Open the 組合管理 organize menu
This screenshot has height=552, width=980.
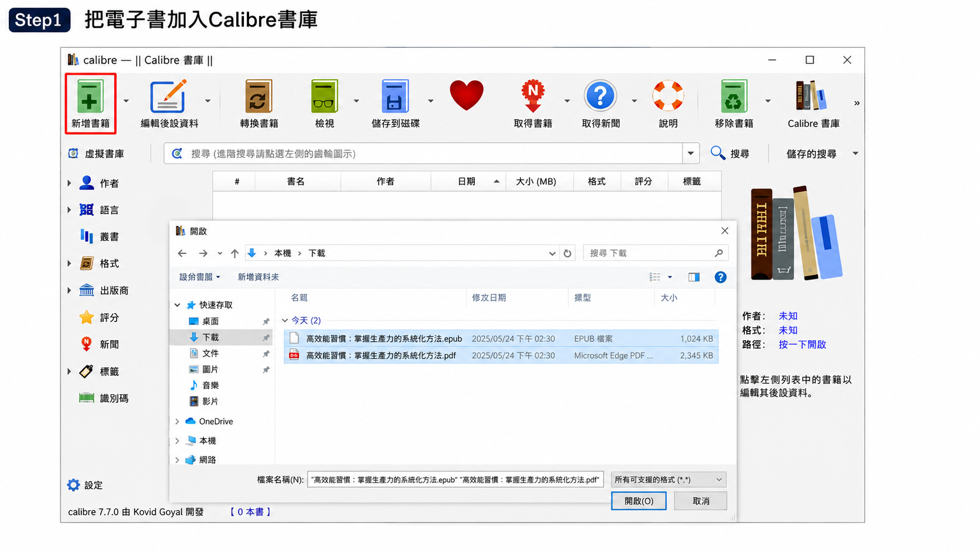[x=200, y=277]
